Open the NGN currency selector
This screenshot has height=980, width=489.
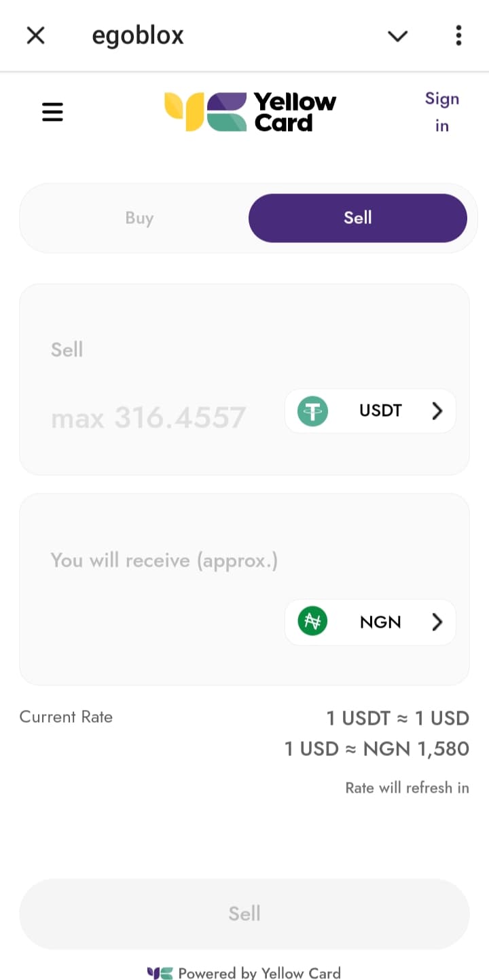[370, 622]
